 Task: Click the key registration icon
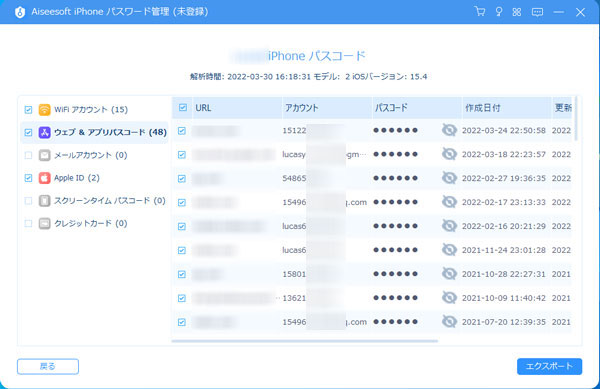tap(499, 11)
